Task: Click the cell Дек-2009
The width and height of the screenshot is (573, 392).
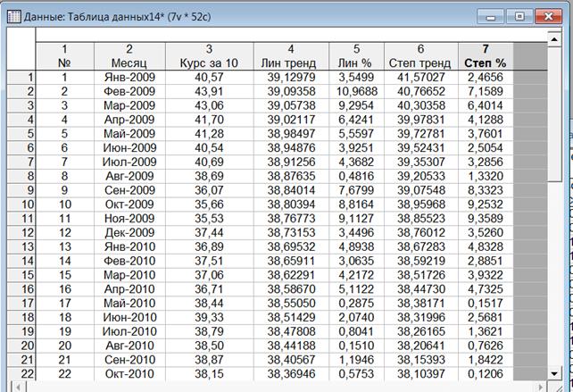Action: (x=129, y=232)
